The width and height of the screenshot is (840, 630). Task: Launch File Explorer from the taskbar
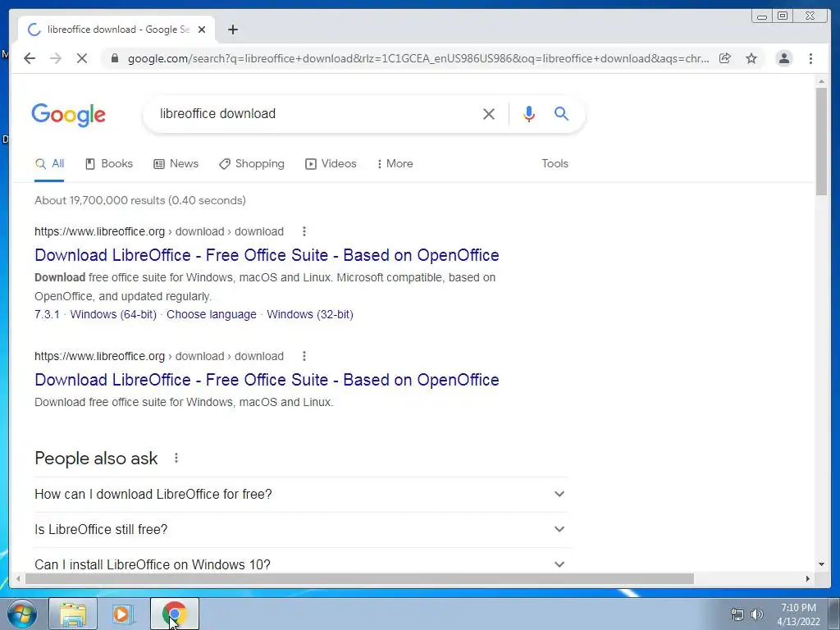click(x=73, y=614)
